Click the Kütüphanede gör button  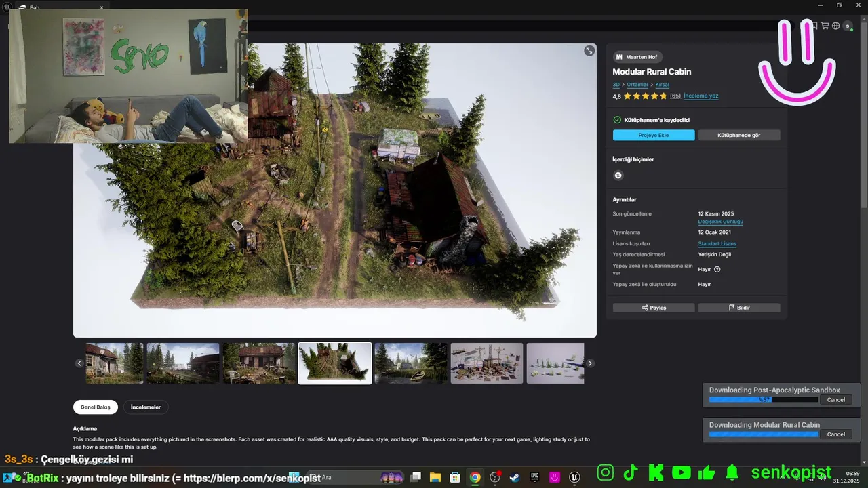pyautogui.click(x=739, y=136)
